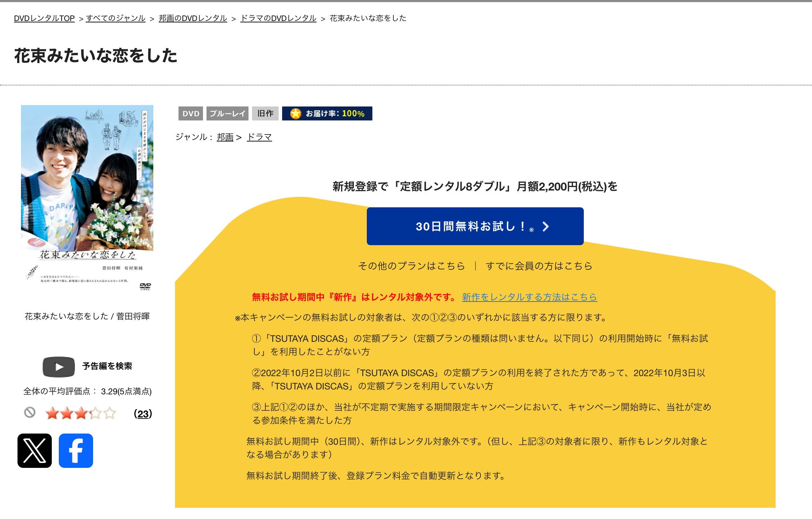Click the 邦画 genre link
Image resolution: width=812 pixels, height=519 pixels.
tap(225, 137)
